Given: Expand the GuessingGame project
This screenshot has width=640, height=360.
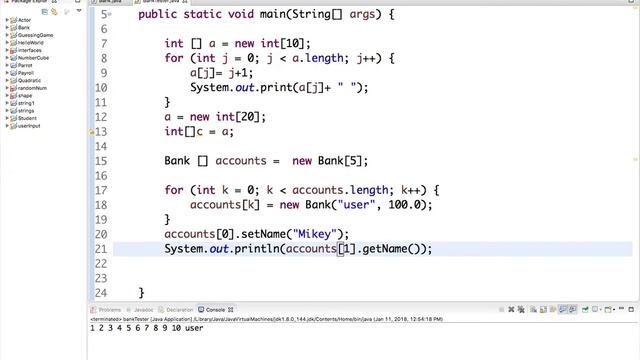Looking at the screenshot, I should (7, 35).
